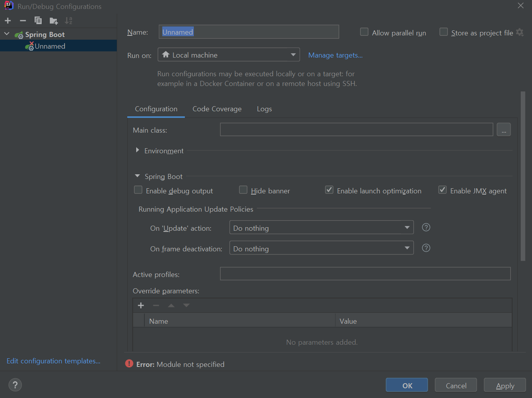
Task: Move the override parameter up
Action: [x=171, y=305]
